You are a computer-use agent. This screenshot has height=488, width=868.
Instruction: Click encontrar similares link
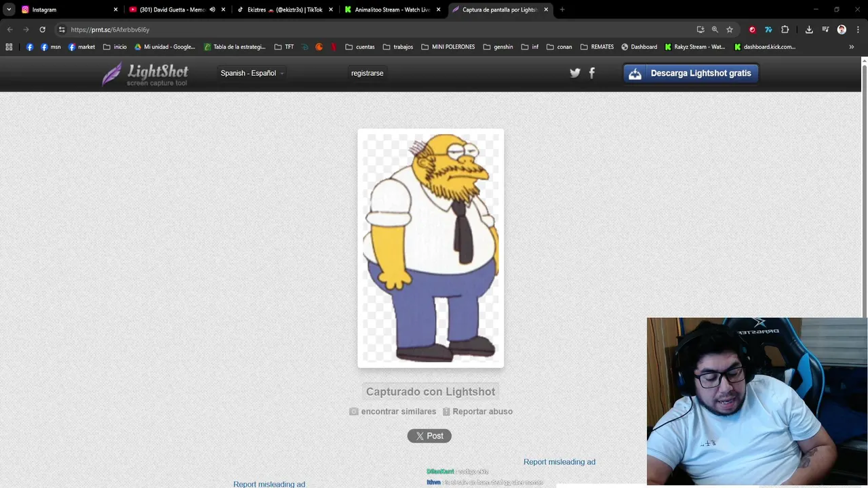coord(393,411)
